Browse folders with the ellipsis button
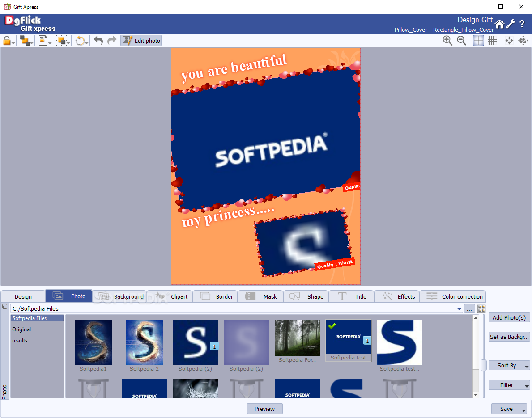 (469, 309)
